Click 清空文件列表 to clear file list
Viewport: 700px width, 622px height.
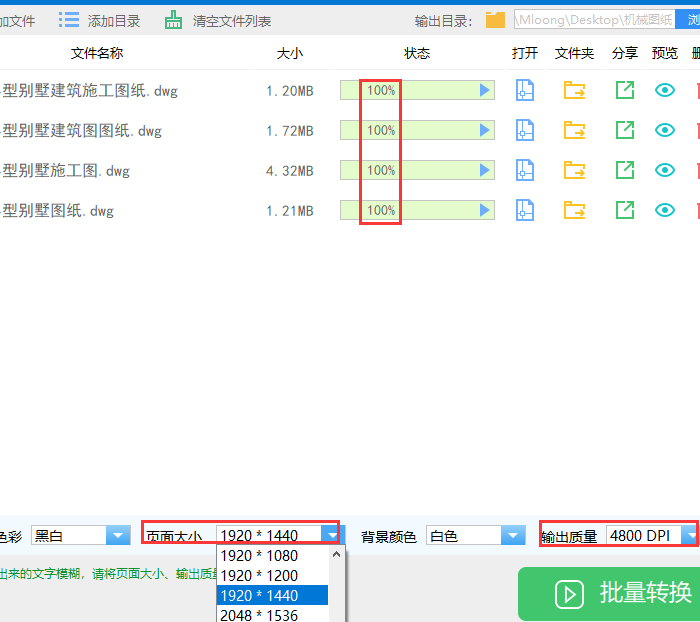(x=218, y=21)
